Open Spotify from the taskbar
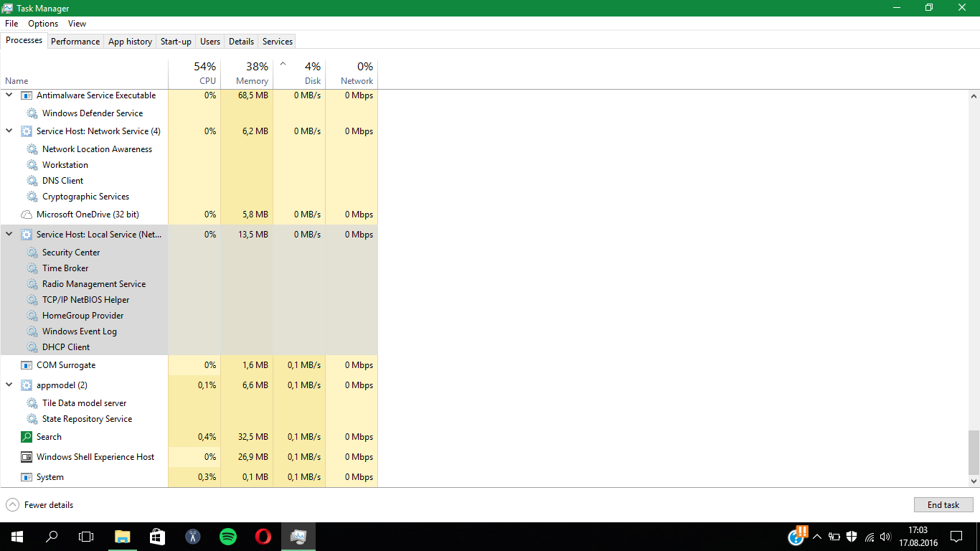 coord(228,536)
